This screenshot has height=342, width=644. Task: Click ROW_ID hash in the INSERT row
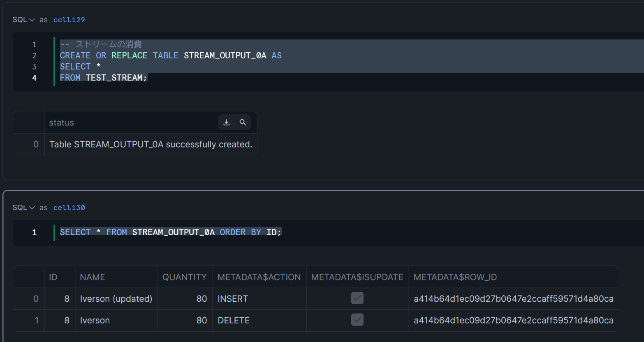[x=514, y=298]
